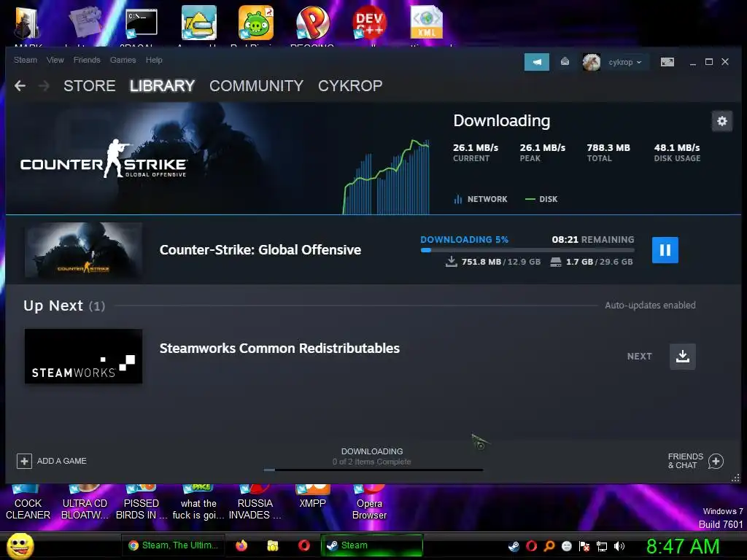Go back with the left arrow
747x560 pixels.
click(20, 86)
